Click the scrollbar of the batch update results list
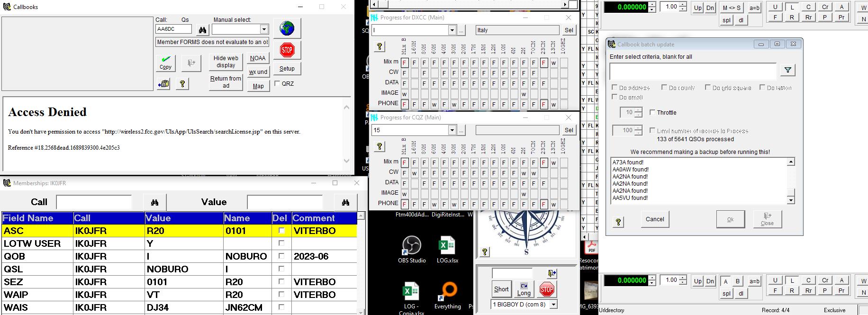This screenshot has width=868, height=315. [x=790, y=181]
